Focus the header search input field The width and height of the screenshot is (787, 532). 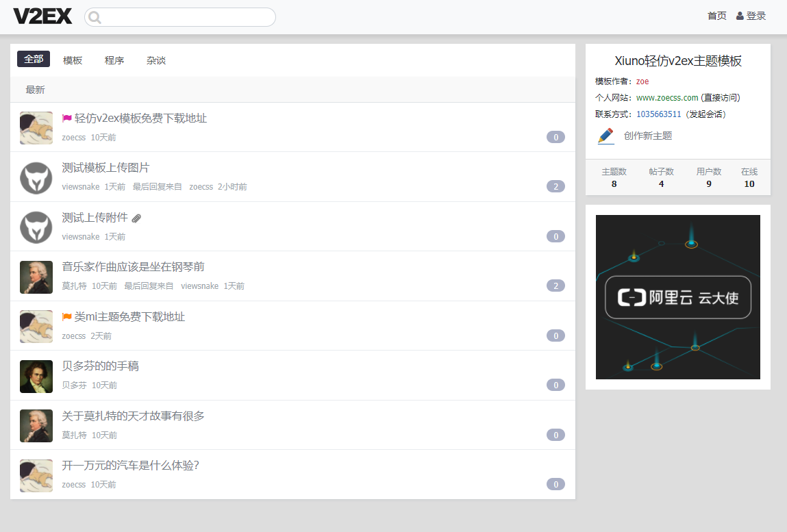pos(180,17)
